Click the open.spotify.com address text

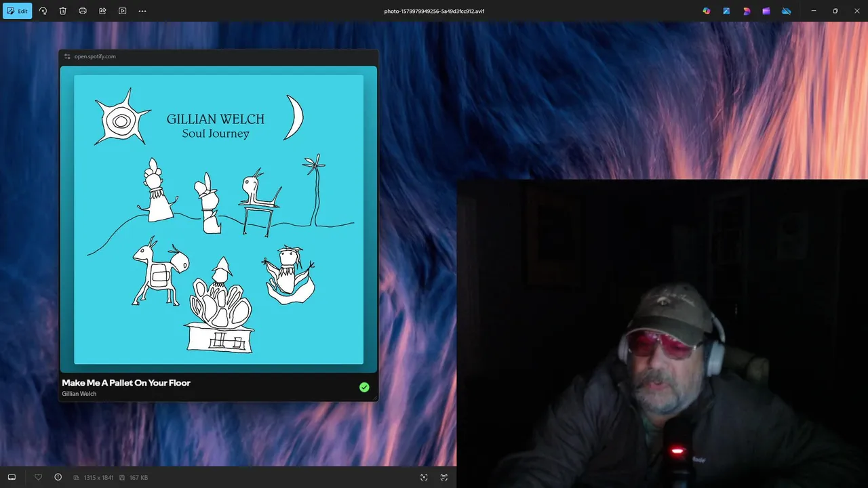click(95, 56)
